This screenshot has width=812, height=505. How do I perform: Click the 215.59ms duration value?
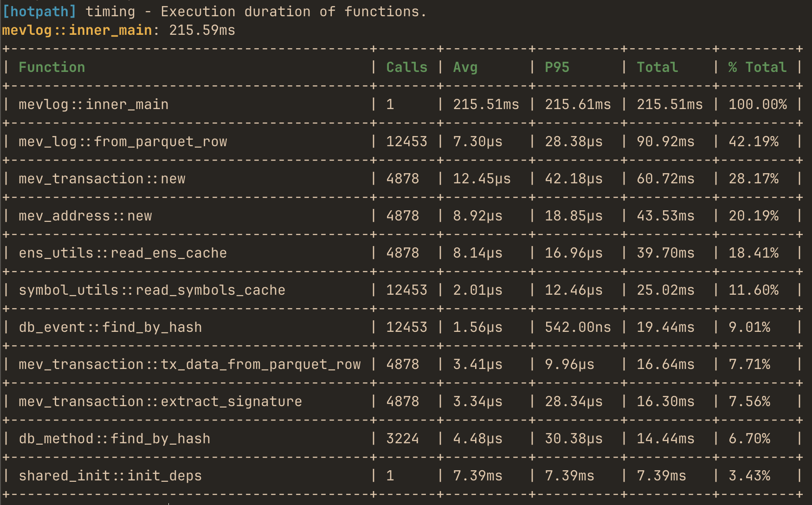202,30
